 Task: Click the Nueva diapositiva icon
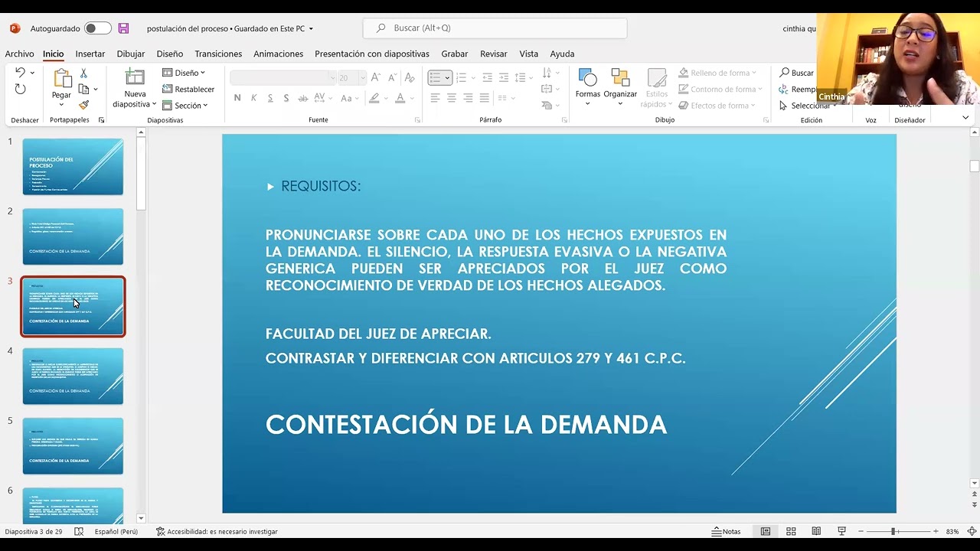135,77
